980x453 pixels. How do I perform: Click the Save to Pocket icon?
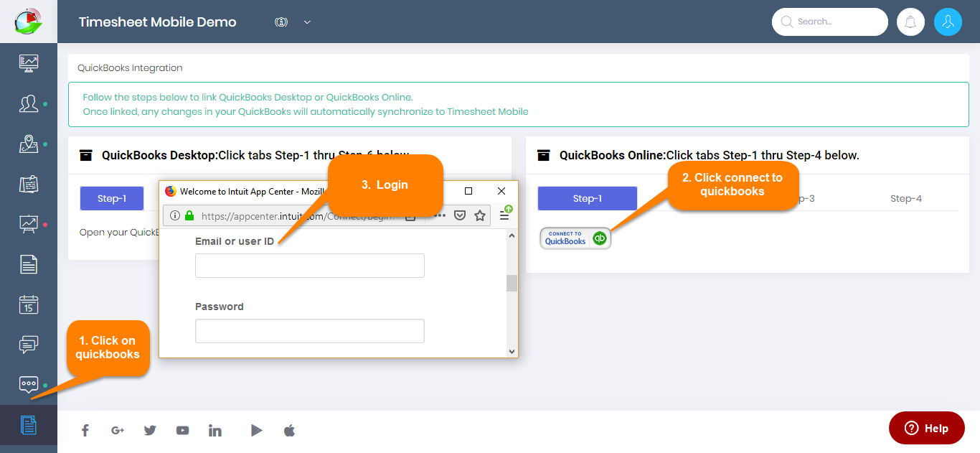(x=461, y=215)
